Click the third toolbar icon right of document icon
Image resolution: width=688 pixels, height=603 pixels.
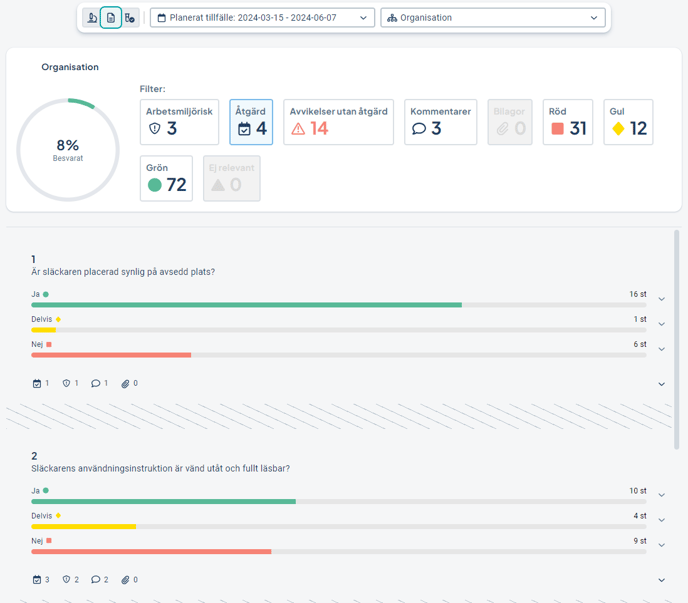click(130, 18)
